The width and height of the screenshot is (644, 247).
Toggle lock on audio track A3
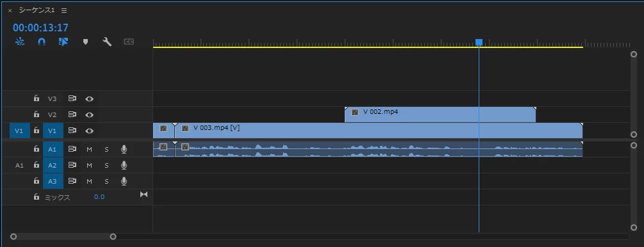37,181
